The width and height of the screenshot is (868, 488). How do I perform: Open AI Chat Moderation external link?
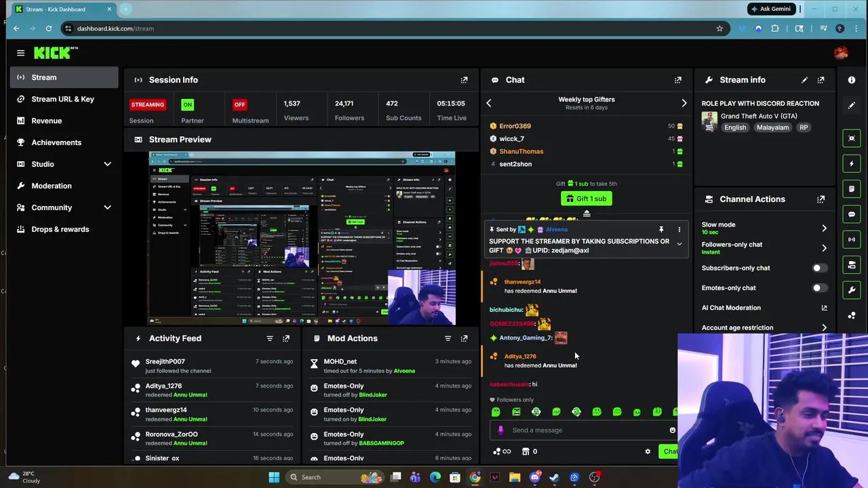coord(824,308)
